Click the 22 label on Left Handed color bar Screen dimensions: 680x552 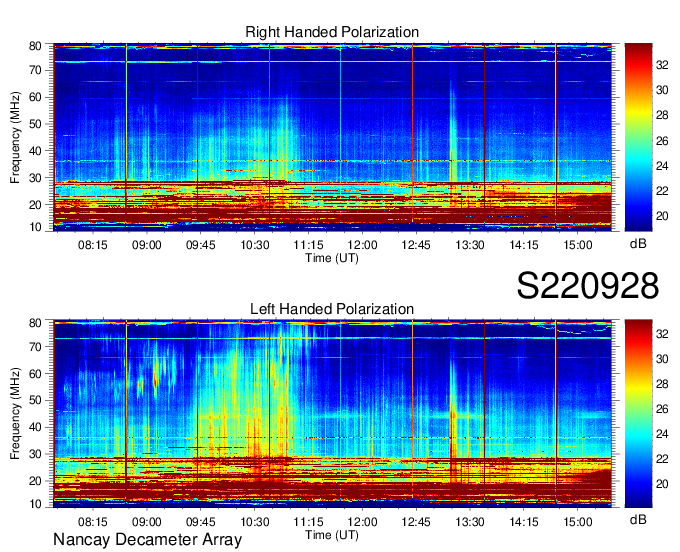point(662,459)
